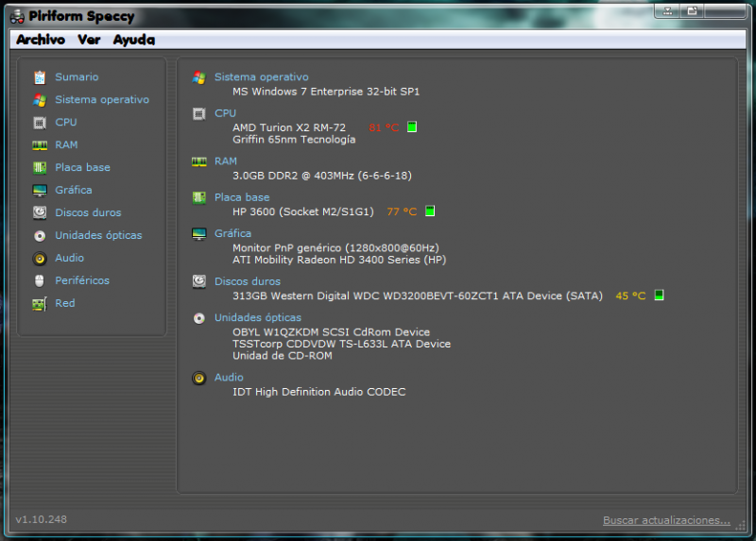
Task: Click the RAM module icon in summary panel
Action: (x=199, y=161)
